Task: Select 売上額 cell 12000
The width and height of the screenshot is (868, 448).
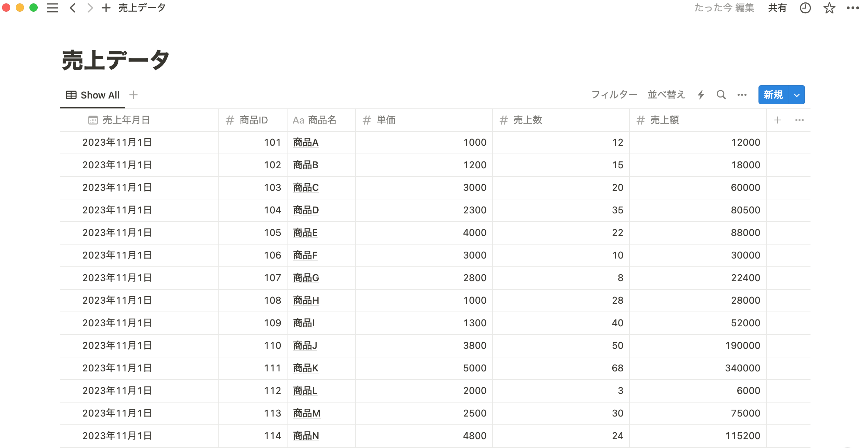Action: 698,142
